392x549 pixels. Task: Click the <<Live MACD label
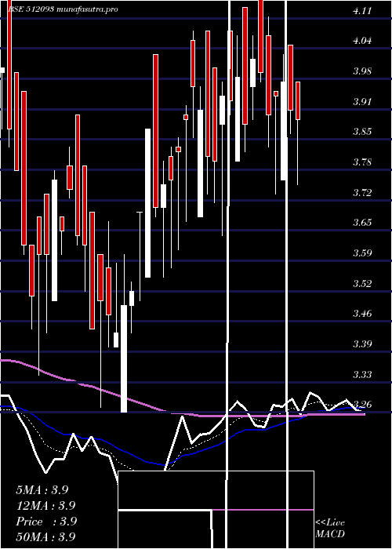click(330, 529)
